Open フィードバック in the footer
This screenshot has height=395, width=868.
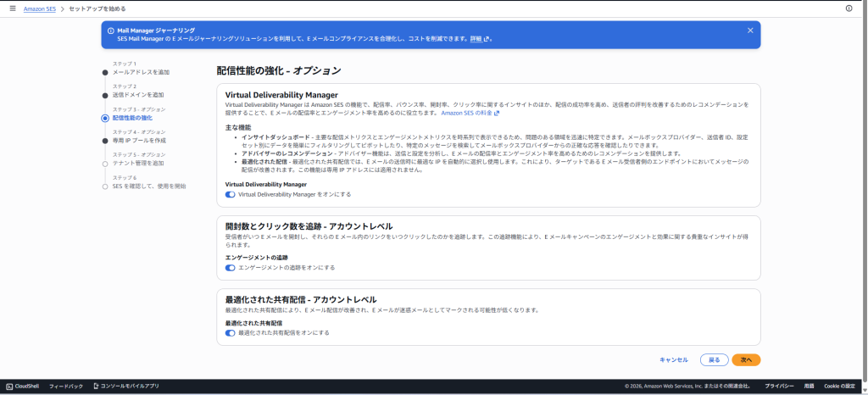click(66, 386)
